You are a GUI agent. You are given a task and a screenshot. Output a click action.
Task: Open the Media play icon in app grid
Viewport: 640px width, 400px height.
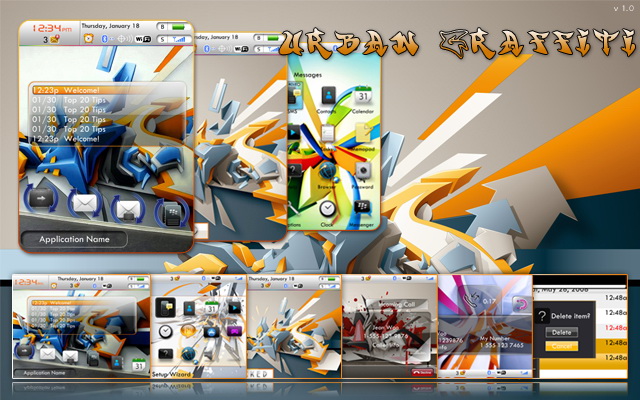294,133
